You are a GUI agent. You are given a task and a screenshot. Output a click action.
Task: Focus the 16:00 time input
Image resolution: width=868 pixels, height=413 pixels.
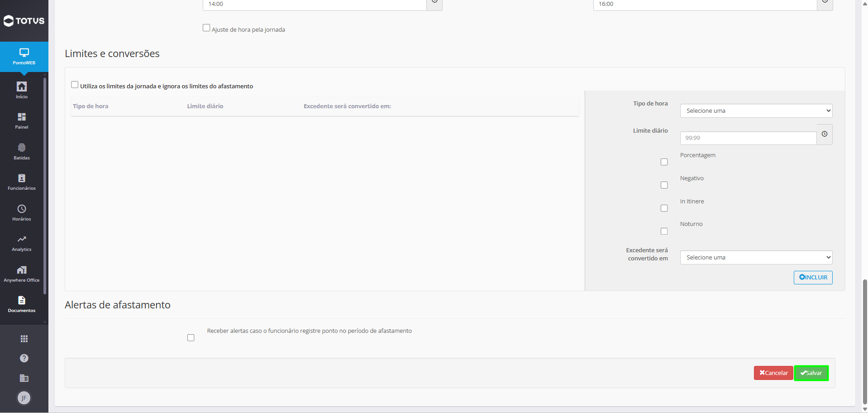(x=705, y=5)
